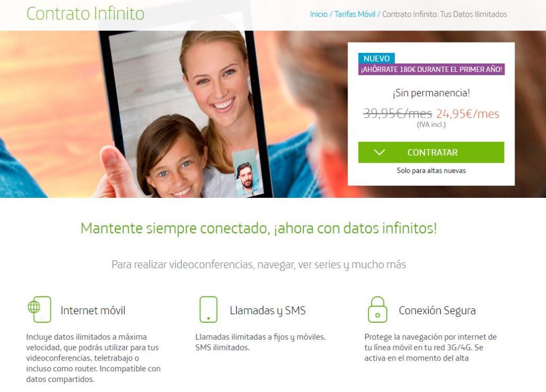The width and height of the screenshot is (546, 392).
Task: Click the current breadcrumb Contrato Infinito: Tus Datos Ilimitados
Action: (445, 14)
